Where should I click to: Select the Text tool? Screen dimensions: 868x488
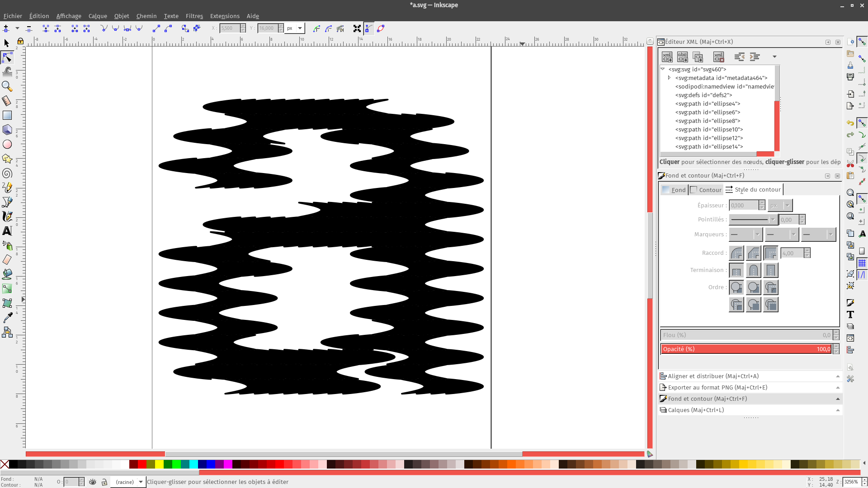pos(7,231)
